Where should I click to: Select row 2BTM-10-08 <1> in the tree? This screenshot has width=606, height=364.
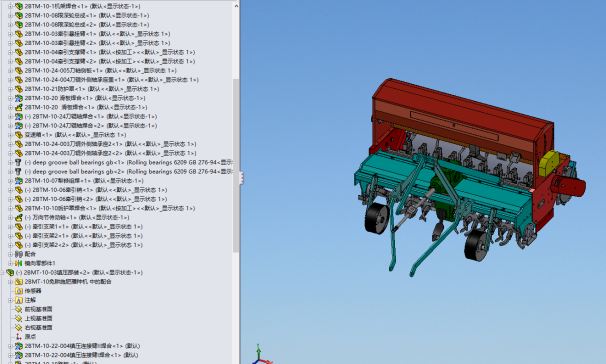click(87, 15)
